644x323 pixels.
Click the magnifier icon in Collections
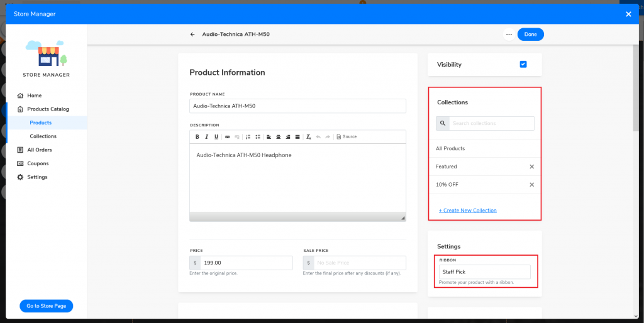pyautogui.click(x=442, y=123)
